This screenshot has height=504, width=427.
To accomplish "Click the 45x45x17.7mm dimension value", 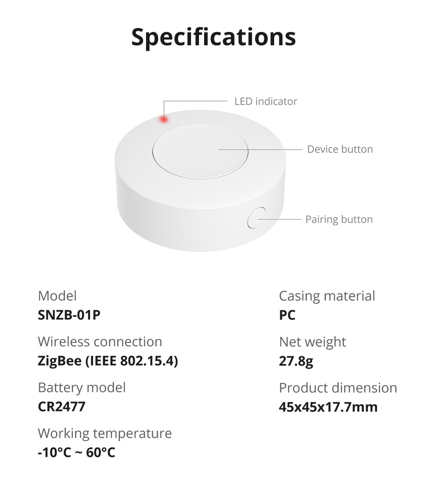I will coord(328,407).
